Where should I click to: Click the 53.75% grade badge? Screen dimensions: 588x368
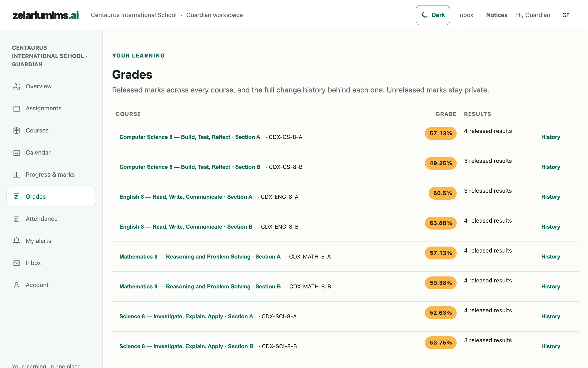[441, 343]
